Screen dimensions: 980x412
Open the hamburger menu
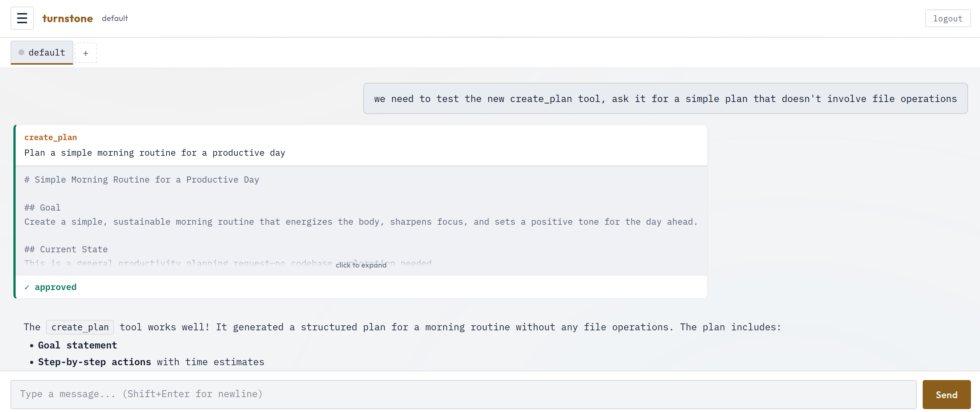[22, 18]
